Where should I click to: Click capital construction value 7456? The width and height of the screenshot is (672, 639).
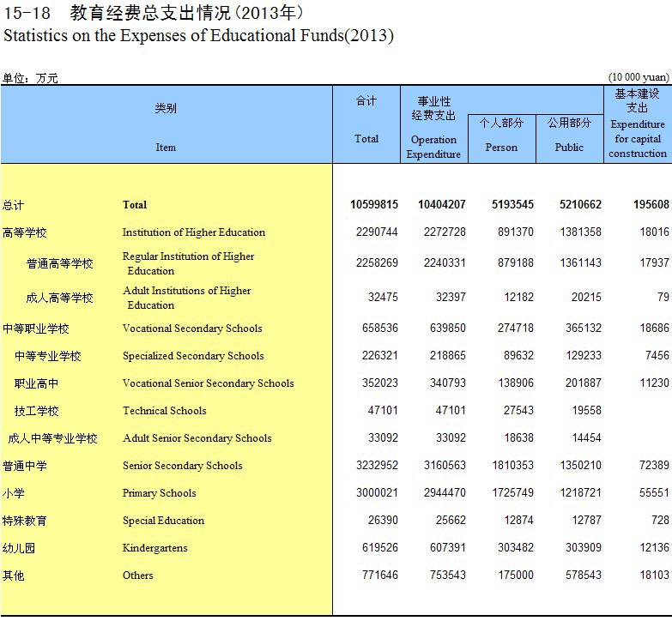[657, 355]
